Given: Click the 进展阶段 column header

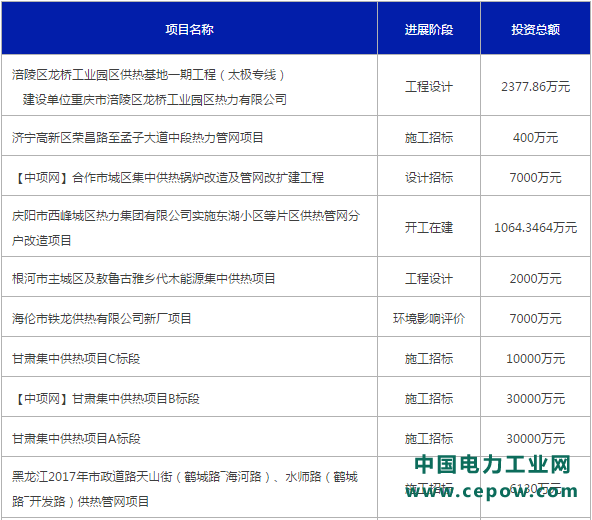Looking at the screenshot, I should coord(429,29).
